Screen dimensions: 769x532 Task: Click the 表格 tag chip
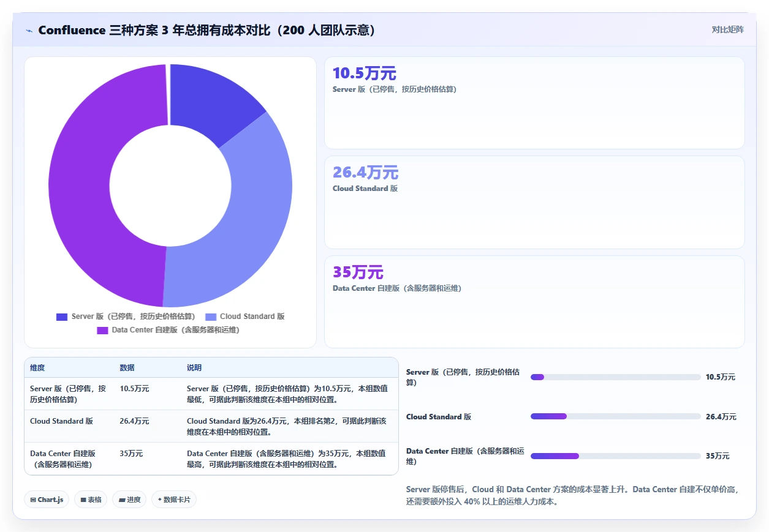[91, 500]
